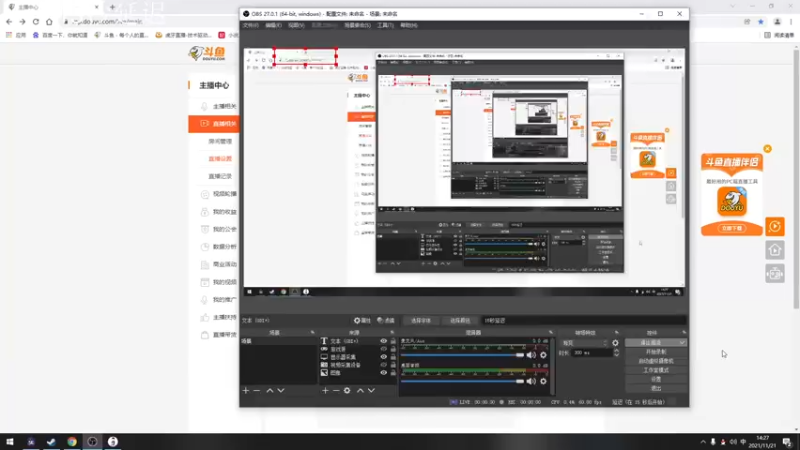Open microphone/Aux audio settings gear
The width and height of the screenshot is (800, 450).
point(543,355)
